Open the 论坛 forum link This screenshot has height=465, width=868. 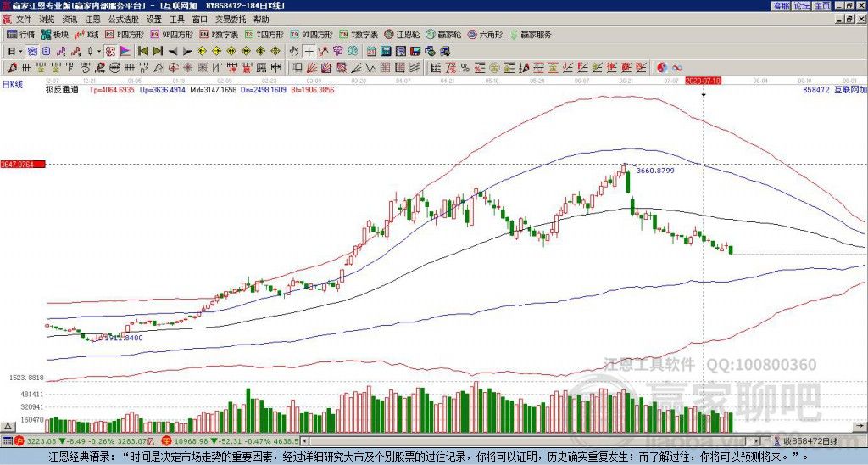pyautogui.click(x=801, y=6)
